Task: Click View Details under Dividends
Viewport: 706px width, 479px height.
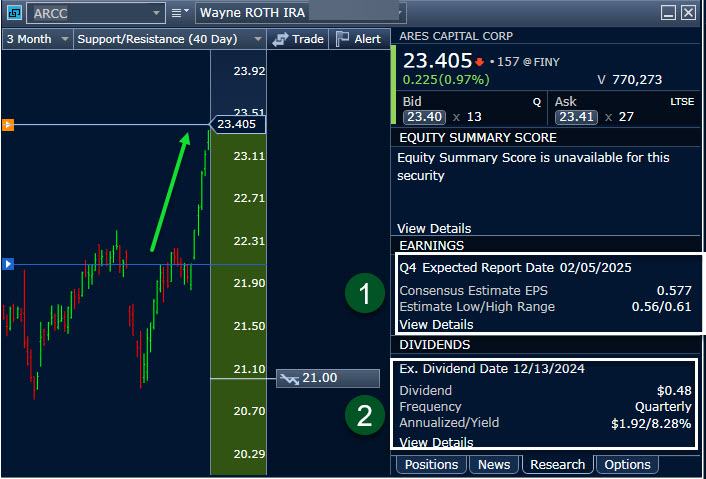Action: click(x=436, y=442)
